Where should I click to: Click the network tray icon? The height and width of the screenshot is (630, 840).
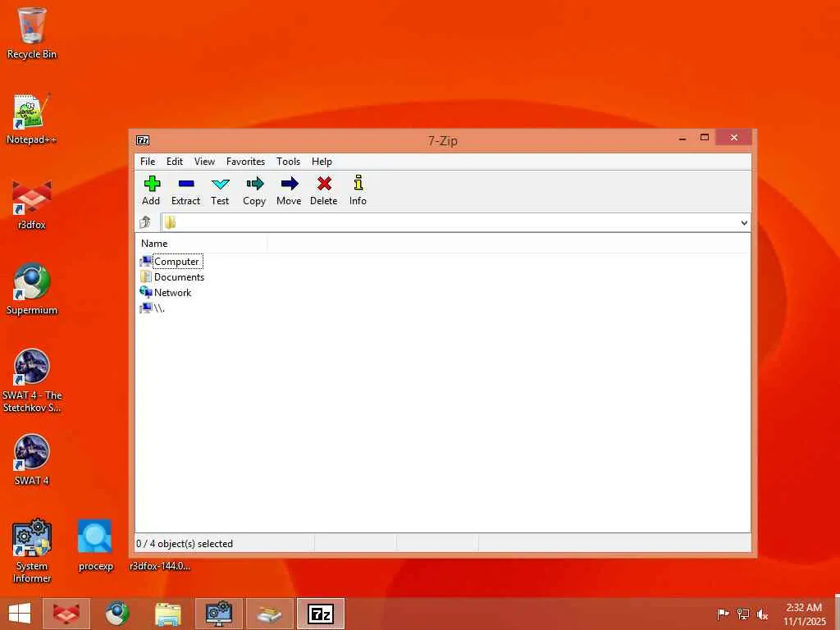click(x=742, y=614)
